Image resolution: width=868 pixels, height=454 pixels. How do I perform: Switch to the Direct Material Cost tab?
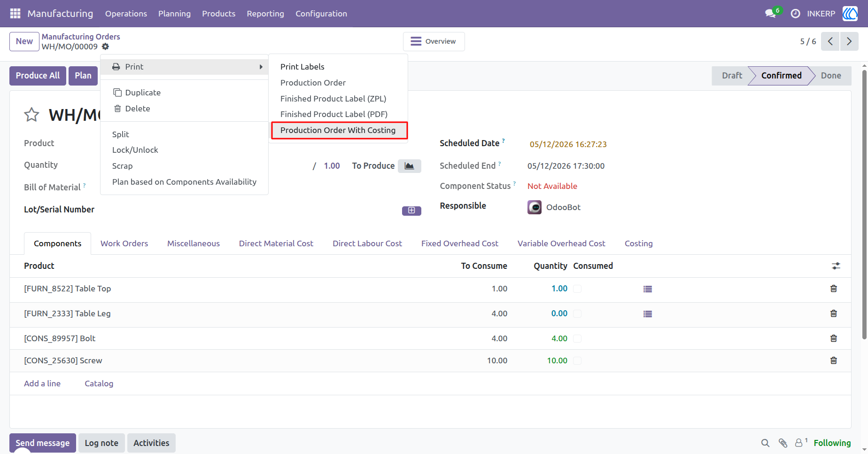(x=276, y=243)
